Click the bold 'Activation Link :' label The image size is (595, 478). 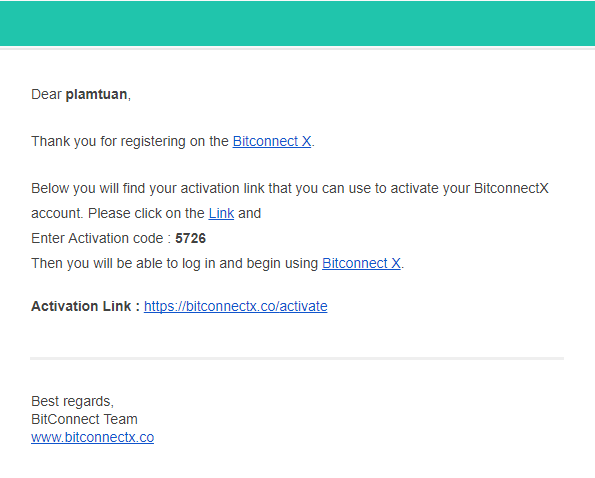(x=85, y=306)
